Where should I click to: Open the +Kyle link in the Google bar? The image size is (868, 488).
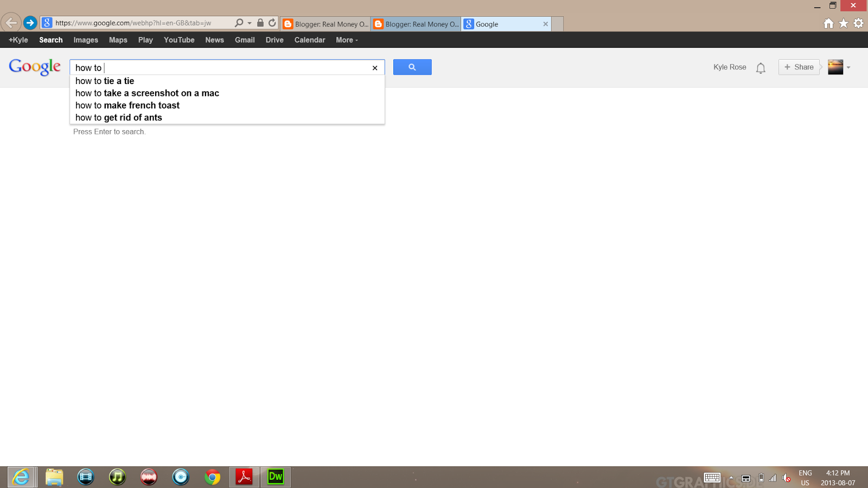18,40
